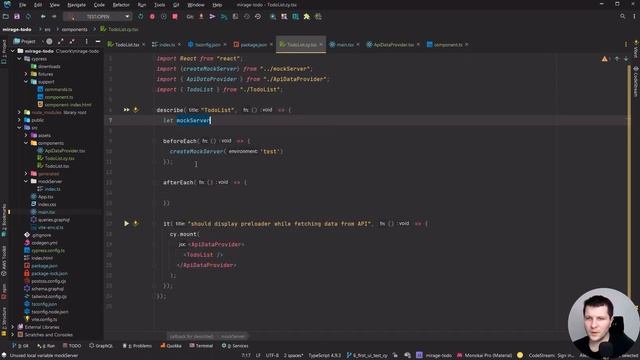Click the Git history clock icon

pyautogui.click(x=247, y=17)
